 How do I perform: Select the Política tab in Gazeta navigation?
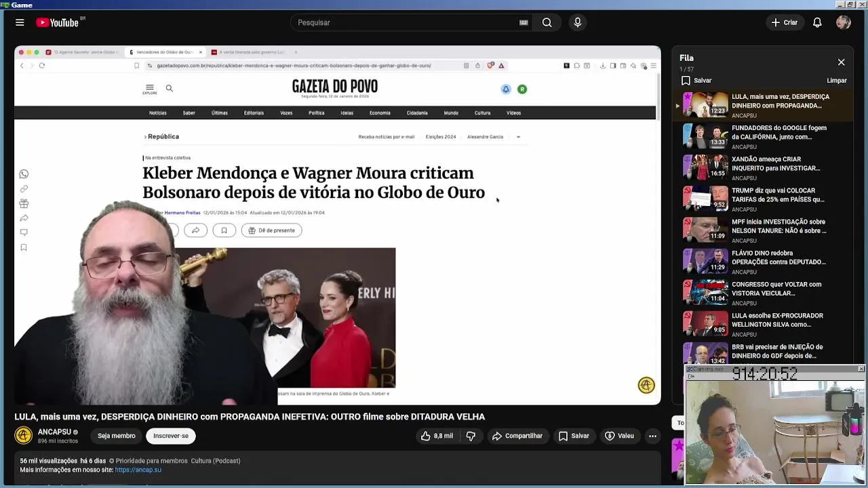[317, 113]
